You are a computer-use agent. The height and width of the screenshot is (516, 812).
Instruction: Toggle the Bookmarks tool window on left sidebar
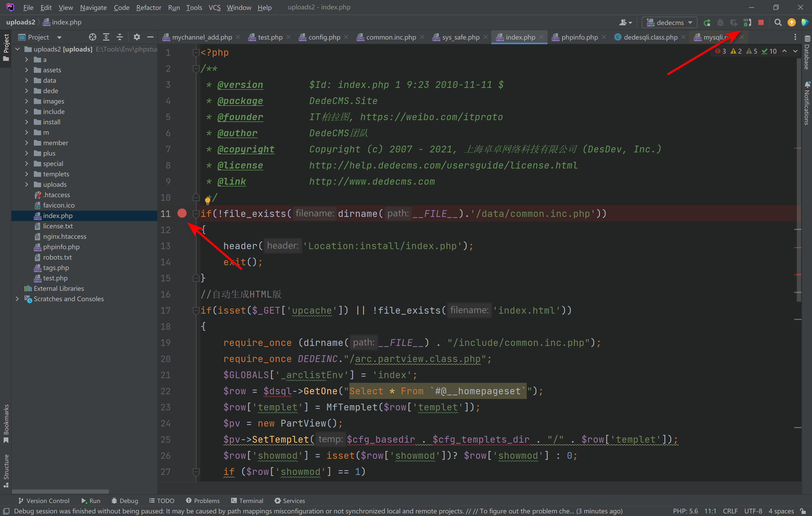(6, 423)
